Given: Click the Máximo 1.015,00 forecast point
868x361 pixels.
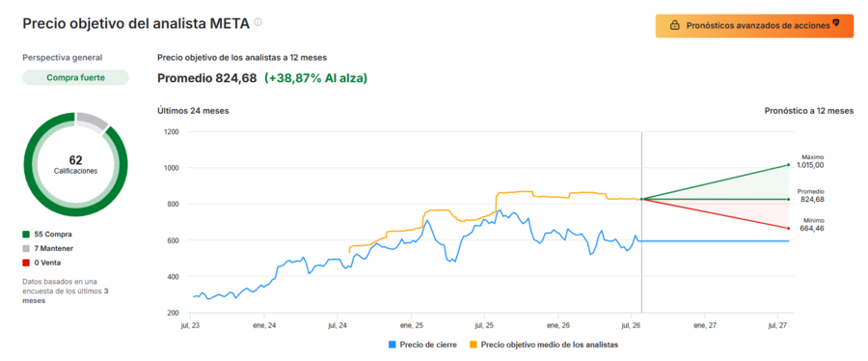Looking at the screenshot, I should (788, 164).
